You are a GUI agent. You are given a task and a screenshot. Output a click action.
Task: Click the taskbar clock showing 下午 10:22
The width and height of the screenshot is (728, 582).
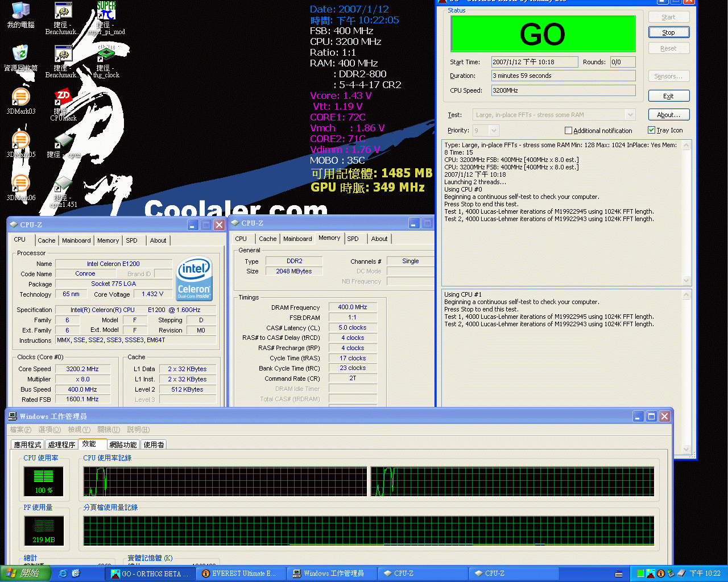(x=705, y=573)
